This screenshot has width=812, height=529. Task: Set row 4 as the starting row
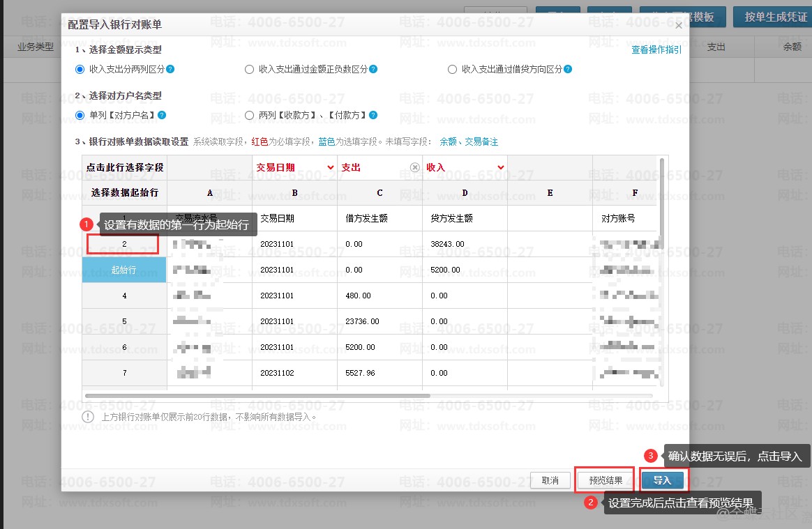(x=124, y=296)
